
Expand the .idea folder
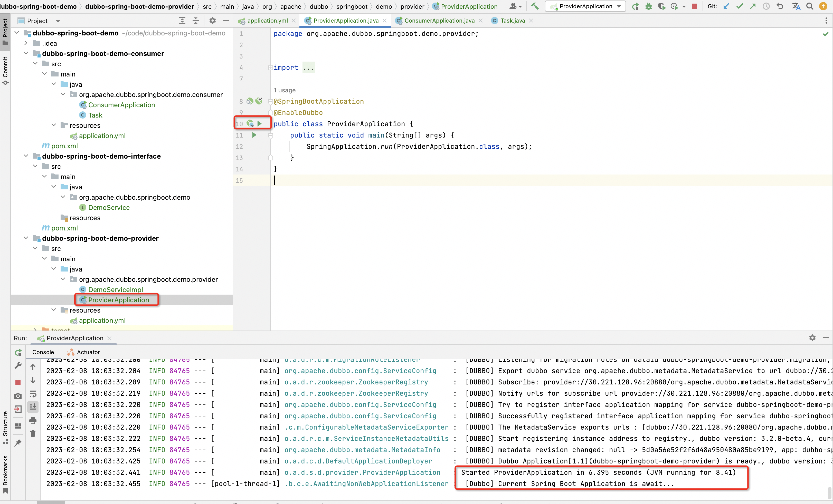tap(26, 43)
